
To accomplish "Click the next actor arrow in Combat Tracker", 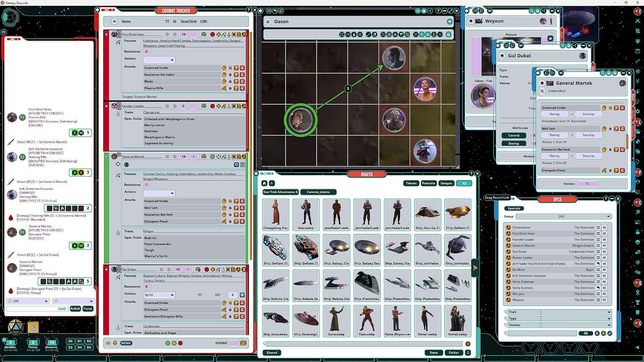I will tap(108, 343).
